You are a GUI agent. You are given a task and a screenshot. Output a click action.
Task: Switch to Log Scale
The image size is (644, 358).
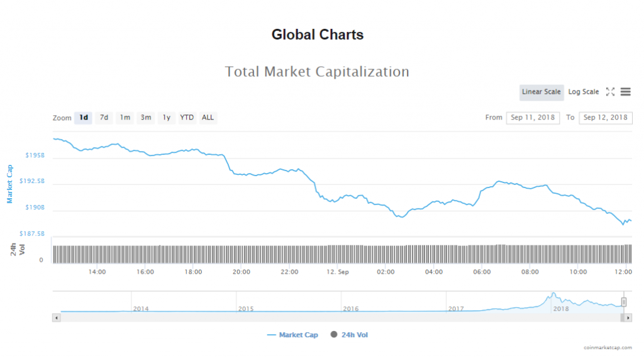584,92
